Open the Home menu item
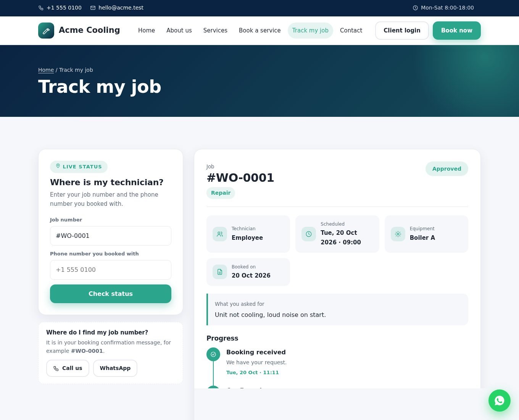 pos(147,31)
